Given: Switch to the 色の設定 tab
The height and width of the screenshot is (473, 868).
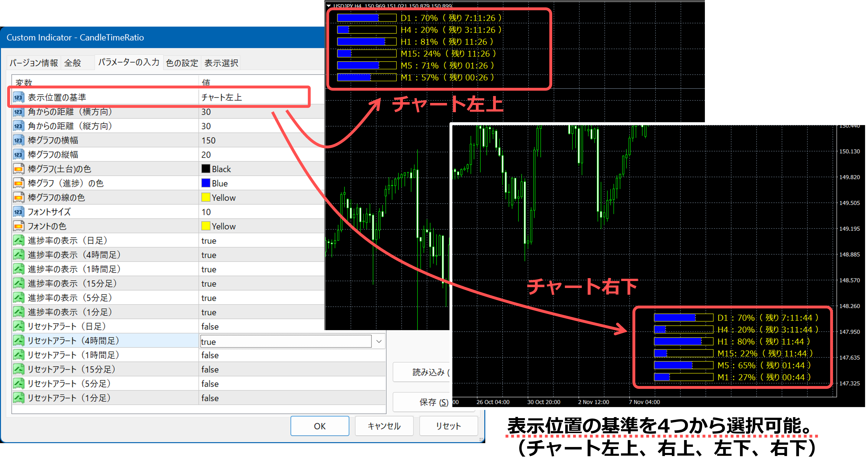Looking at the screenshot, I should pyautogui.click(x=182, y=63).
